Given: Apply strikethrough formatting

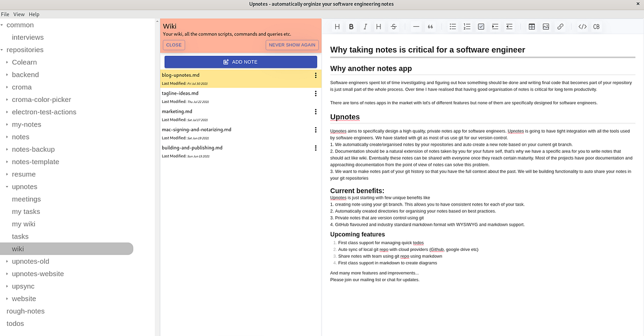Looking at the screenshot, I should [393, 27].
